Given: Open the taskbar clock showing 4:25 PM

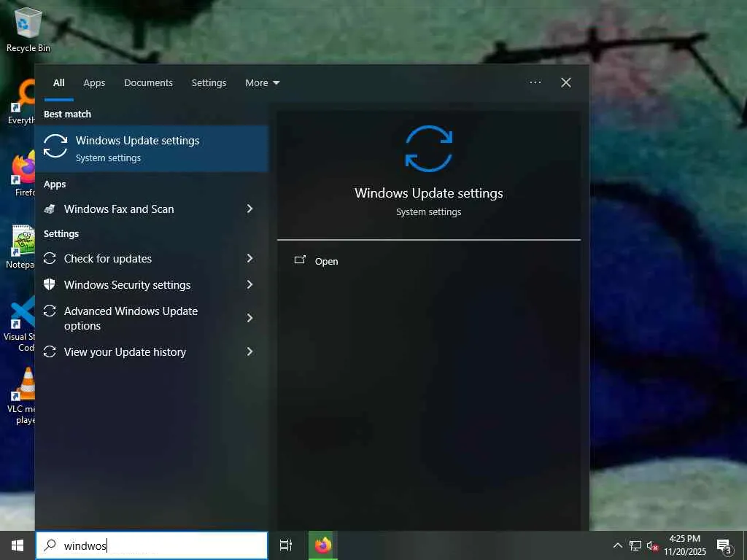Looking at the screenshot, I should [x=685, y=545].
